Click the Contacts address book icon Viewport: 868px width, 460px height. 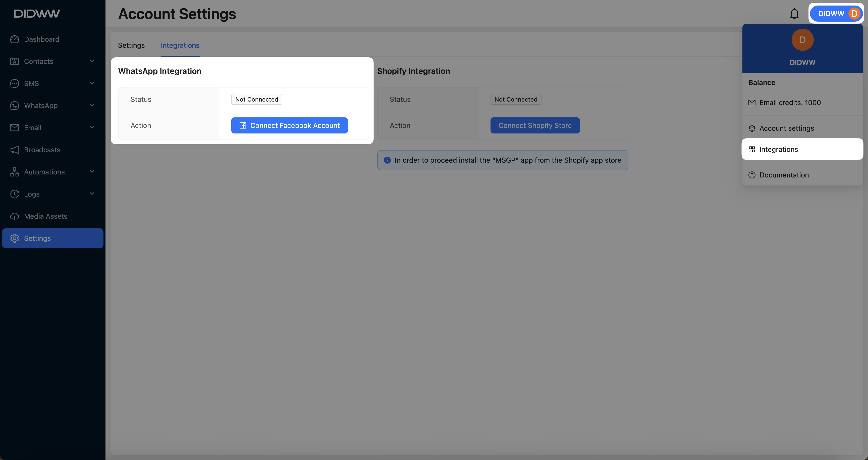click(15, 61)
